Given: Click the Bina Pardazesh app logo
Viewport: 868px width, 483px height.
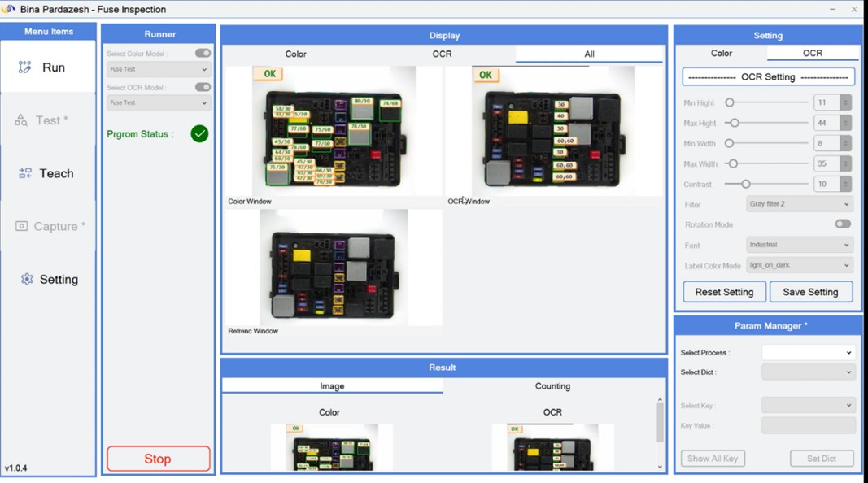Looking at the screenshot, I should pos(8,9).
